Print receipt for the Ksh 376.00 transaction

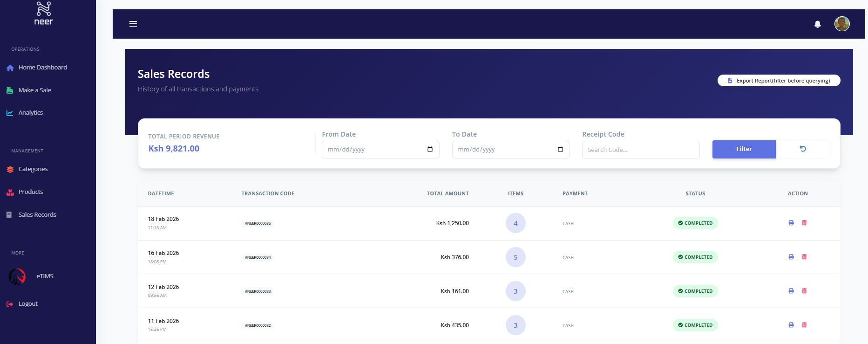pyautogui.click(x=791, y=257)
